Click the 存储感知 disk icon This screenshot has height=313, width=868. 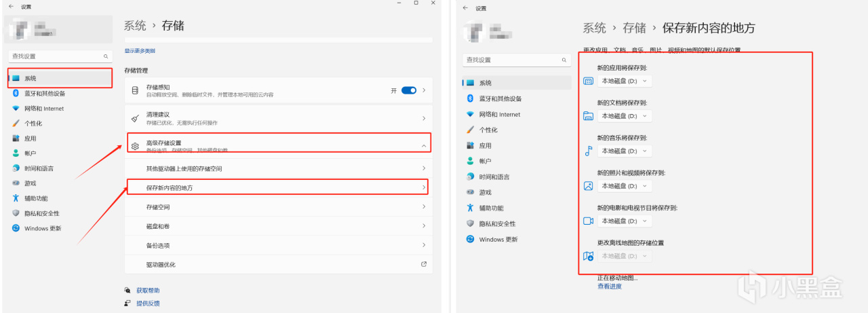point(135,90)
